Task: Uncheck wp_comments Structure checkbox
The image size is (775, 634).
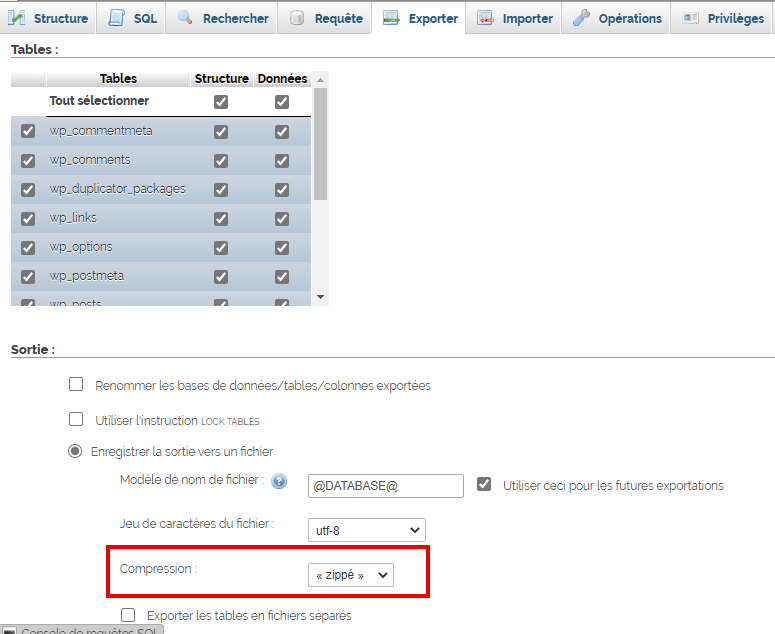Action: click(221, 161)
